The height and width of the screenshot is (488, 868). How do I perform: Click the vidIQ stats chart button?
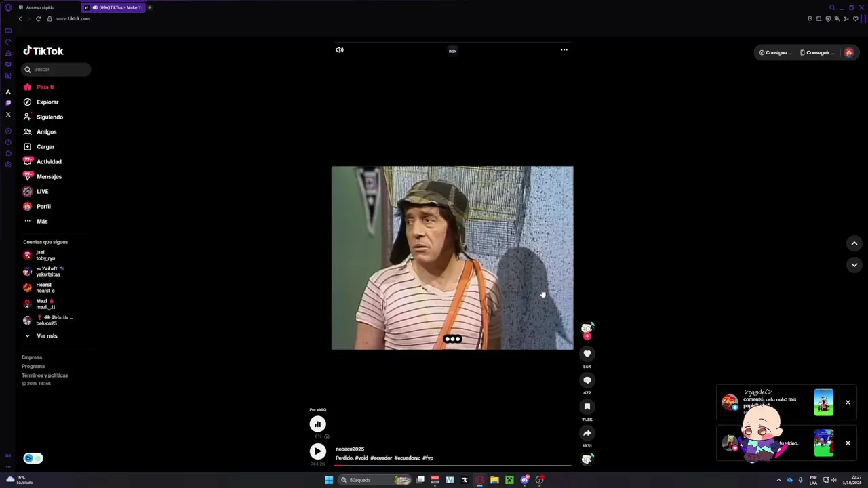click(x=317, y=424)
